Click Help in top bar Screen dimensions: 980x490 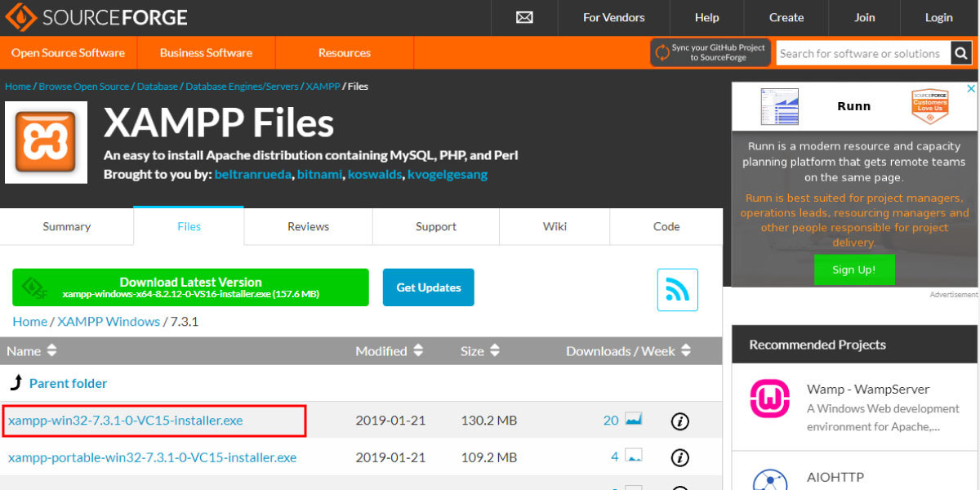[x=706, y=17]
